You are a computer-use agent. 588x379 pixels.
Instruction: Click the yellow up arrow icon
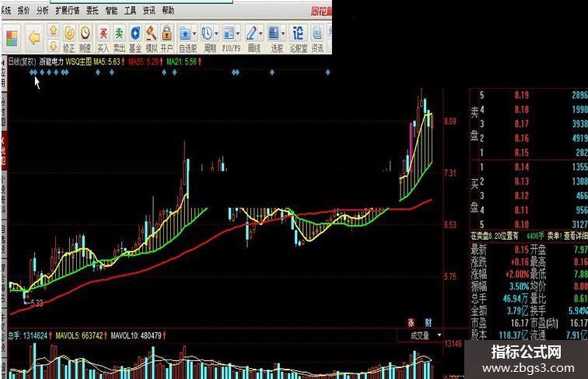click(x=54, y=30)
